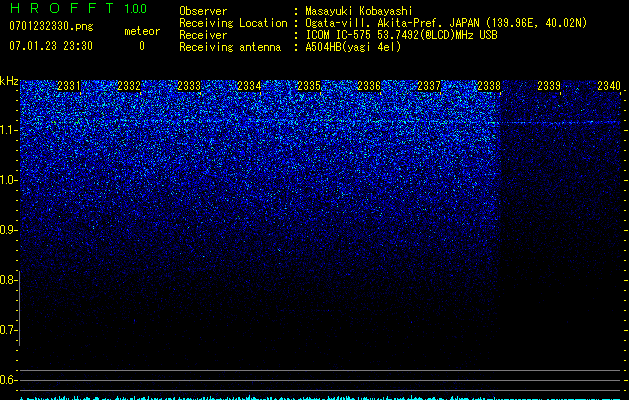Select the filename 0701232330.png
This screenshot has width=629, height=400.
click(x=51, y=26)
